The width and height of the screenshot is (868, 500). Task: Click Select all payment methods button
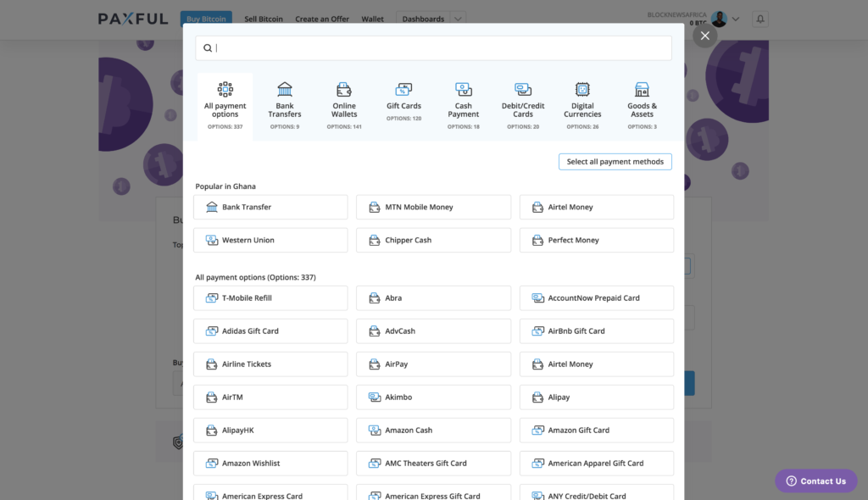(615, 162)
